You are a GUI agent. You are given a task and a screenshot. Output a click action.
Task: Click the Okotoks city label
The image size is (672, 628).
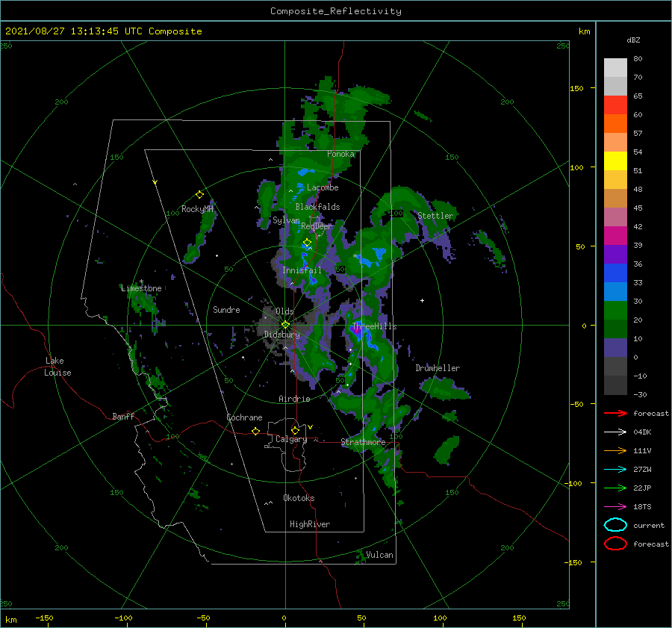point(299,497)
